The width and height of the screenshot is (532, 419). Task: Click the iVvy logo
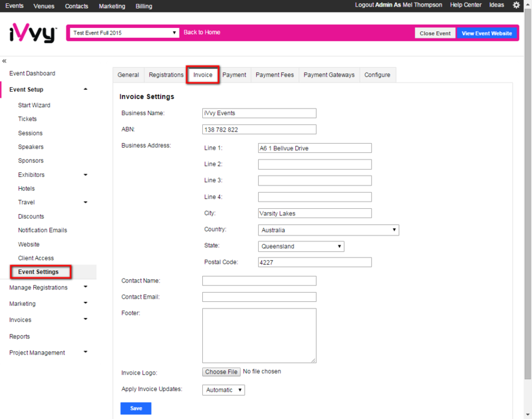click(x=32, y=33)
